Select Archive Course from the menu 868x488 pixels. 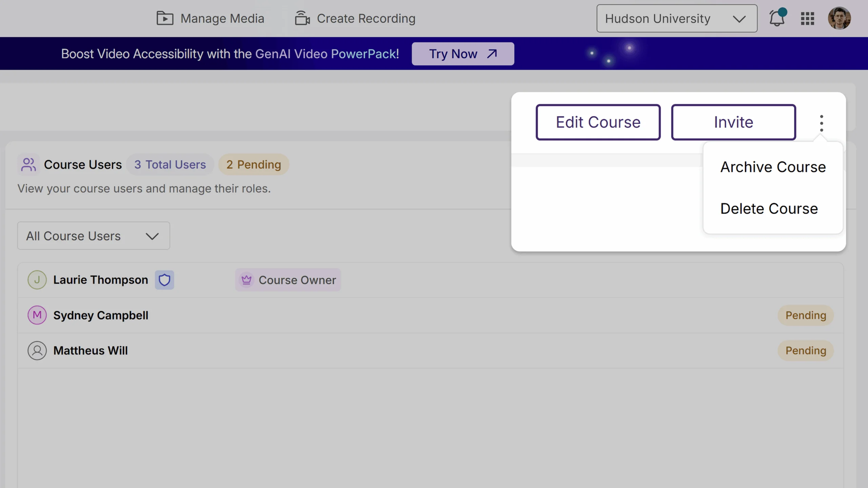[x=773, y=166]
